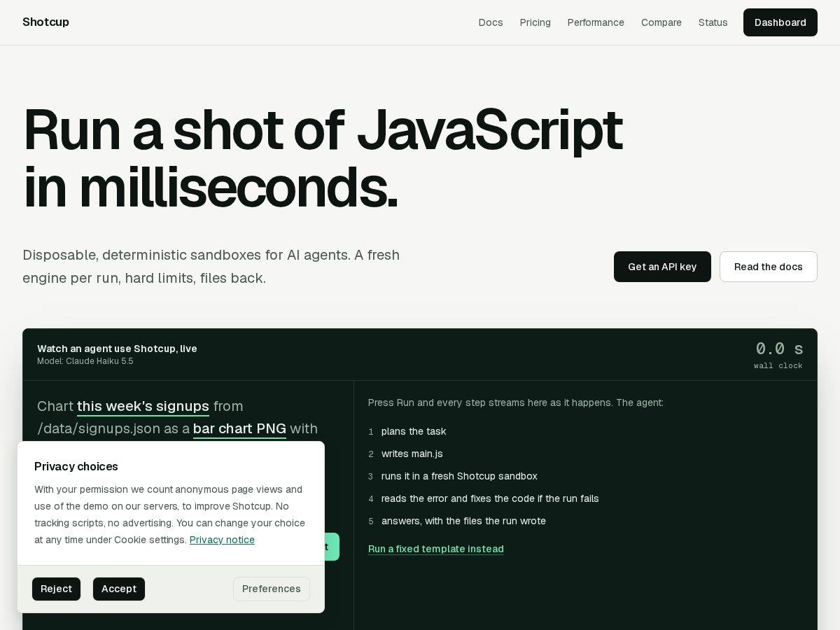
Task: Click step "answers, with the files the run wrote"
Action: click(463, 521)
